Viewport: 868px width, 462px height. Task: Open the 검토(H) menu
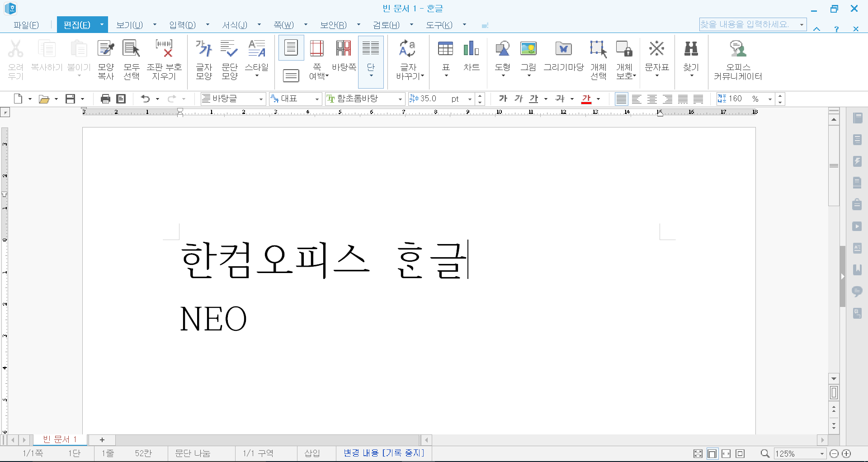[x=387, y=25]
